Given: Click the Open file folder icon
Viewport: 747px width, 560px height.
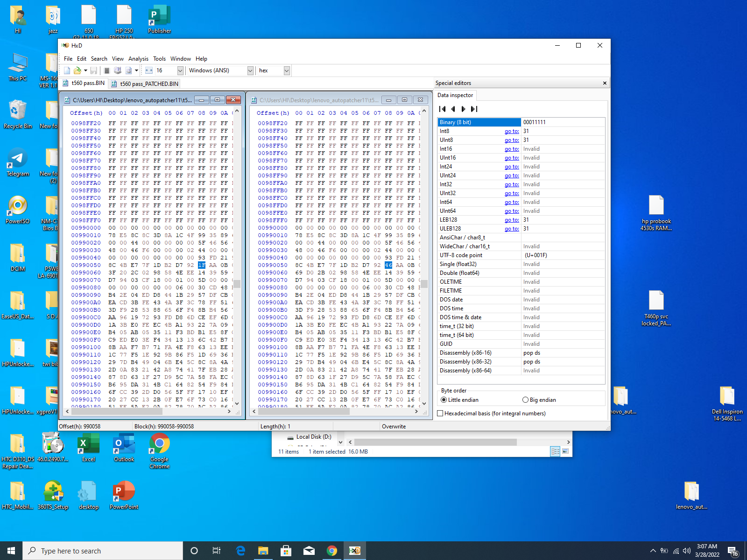Looking at the screenshot, I should pyautogui.click(x=78, y=70).
